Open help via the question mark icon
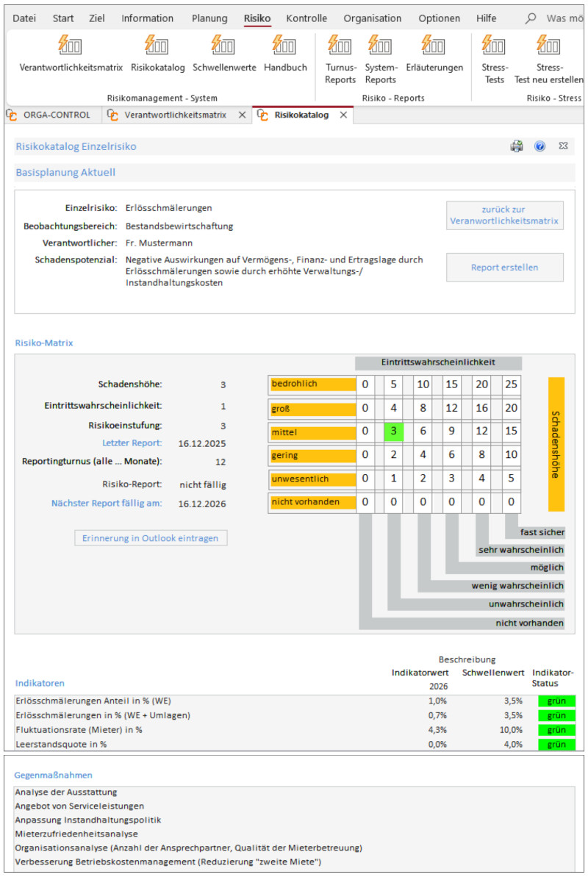This screenshot has width=588, height=877. pos(541,146)
